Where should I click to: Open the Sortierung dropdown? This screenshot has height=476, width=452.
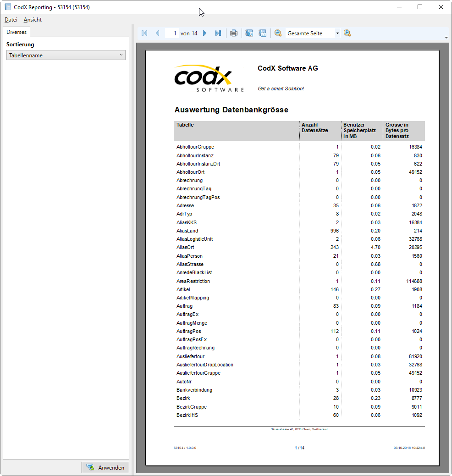tap(121, 55)
